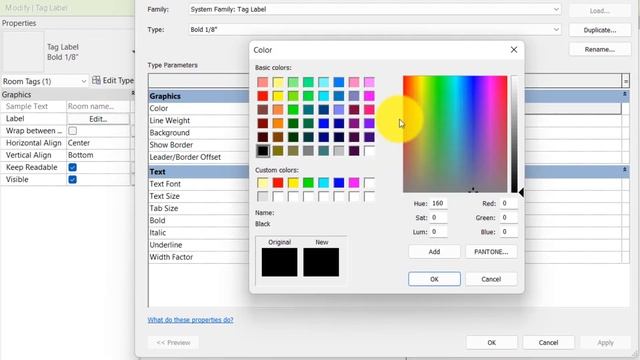
Task: Choose the magenta custom color swatch
Action: click(354, 182)
